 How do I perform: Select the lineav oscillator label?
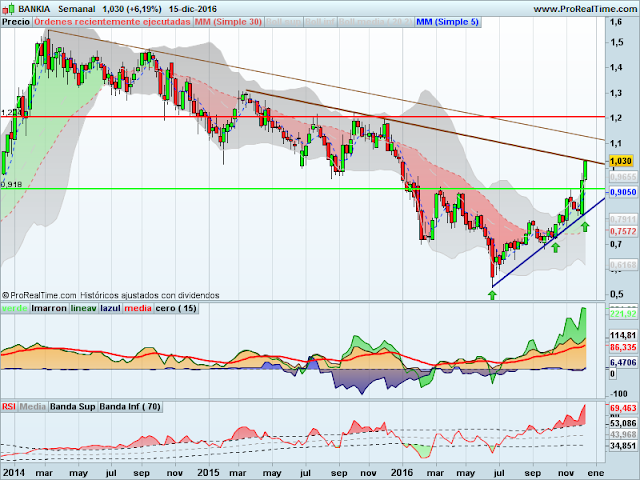click(83, 308)
